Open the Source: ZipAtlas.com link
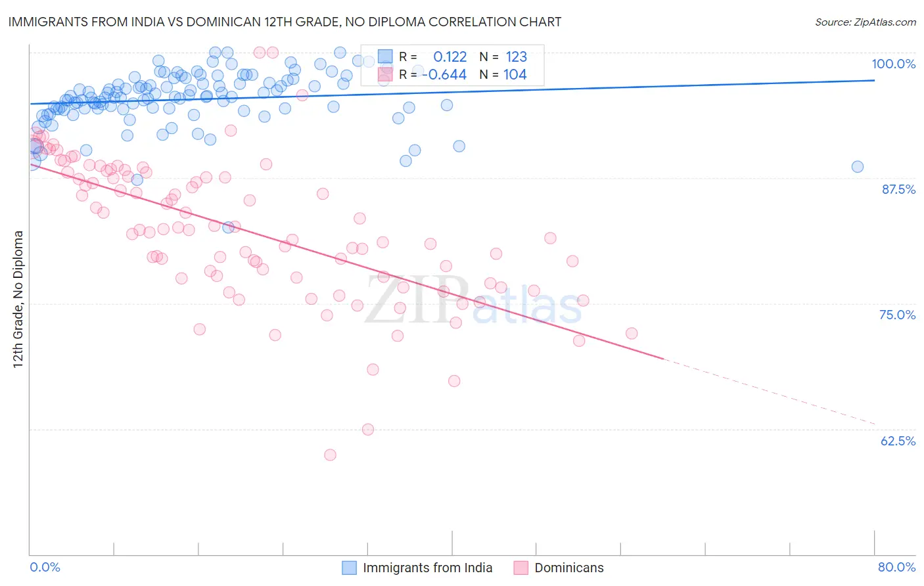924x586 pixels. pos(866,22)
